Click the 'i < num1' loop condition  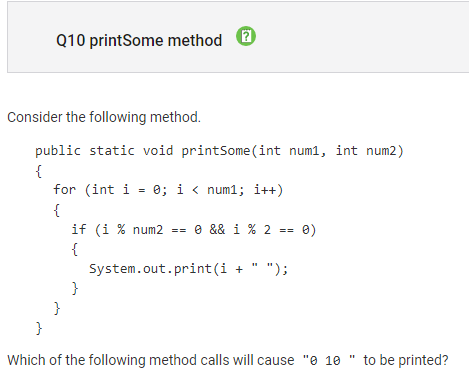[x=207, y=190]
